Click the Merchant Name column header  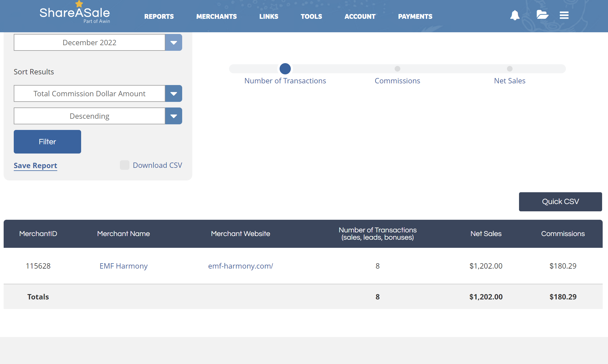[124, 234]
